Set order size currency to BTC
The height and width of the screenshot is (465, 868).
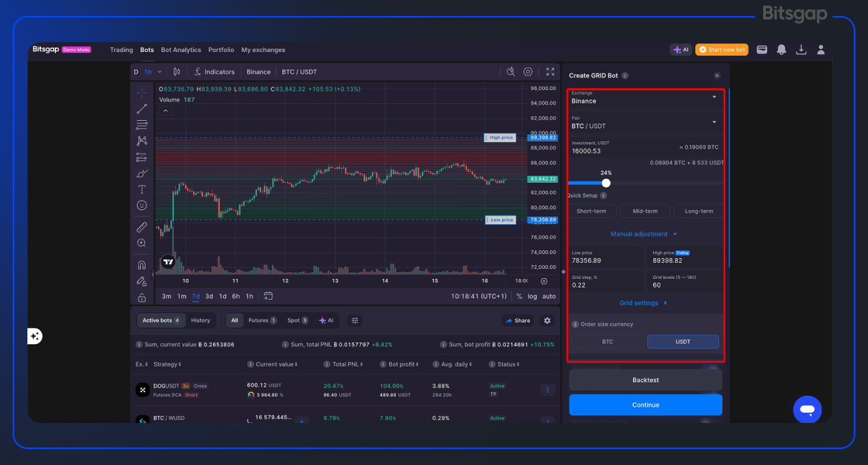point(608,342)
